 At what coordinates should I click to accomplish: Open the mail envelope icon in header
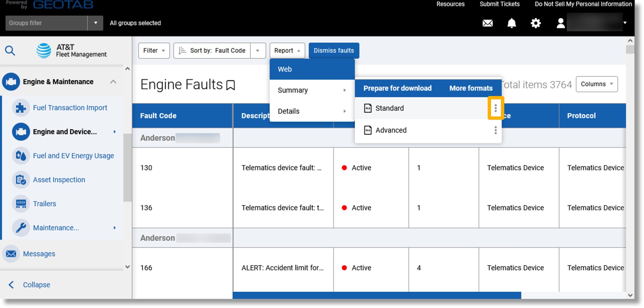487,23
